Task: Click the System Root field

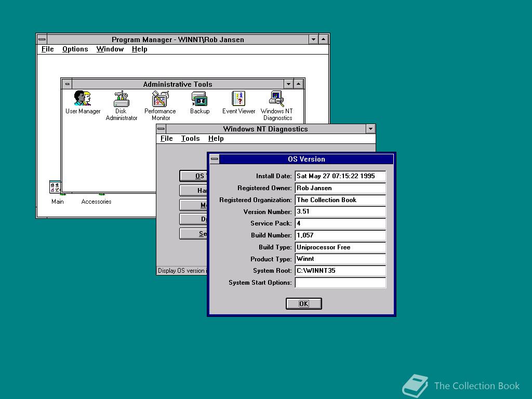Action: 340,270
